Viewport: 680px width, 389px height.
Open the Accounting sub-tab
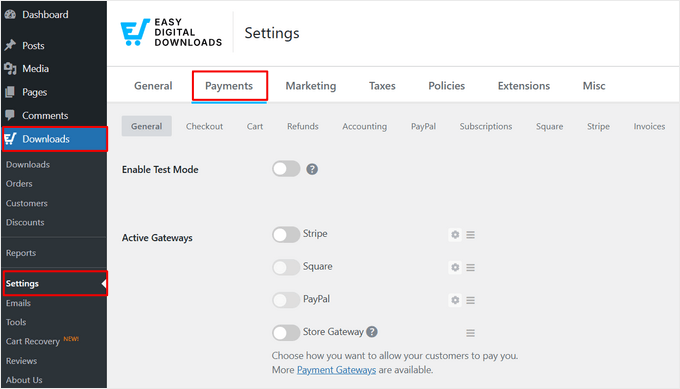coord(364,126)
